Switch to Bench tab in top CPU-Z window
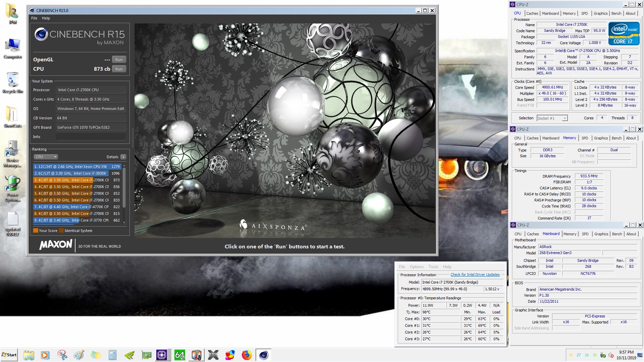 tap(616, 13)
